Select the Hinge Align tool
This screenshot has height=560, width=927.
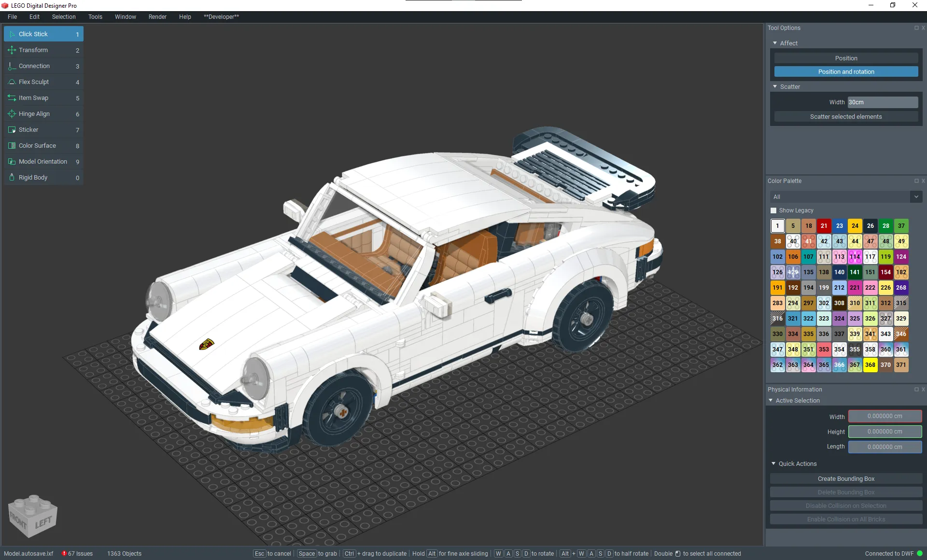tap(43, 114)
